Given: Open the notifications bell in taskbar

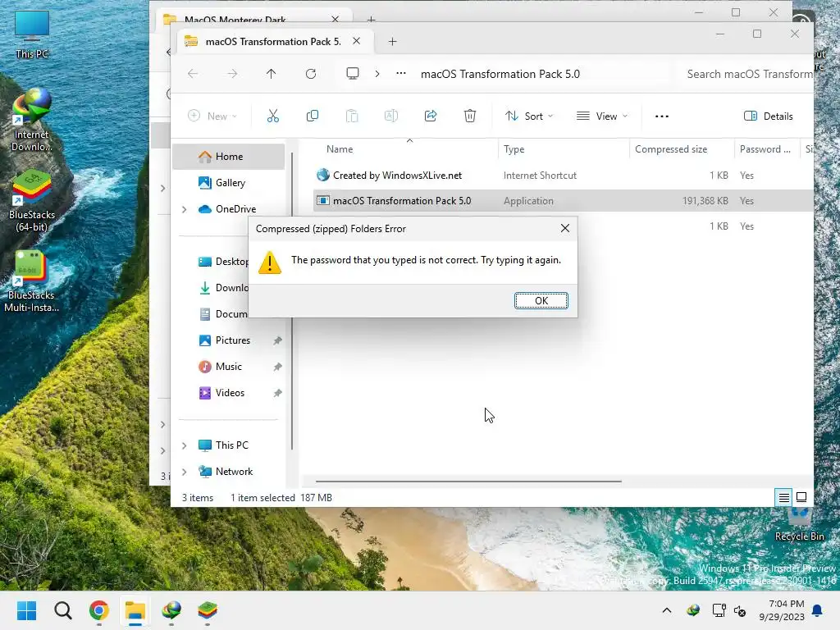Looking at the screenshot, I should [818, 610].
